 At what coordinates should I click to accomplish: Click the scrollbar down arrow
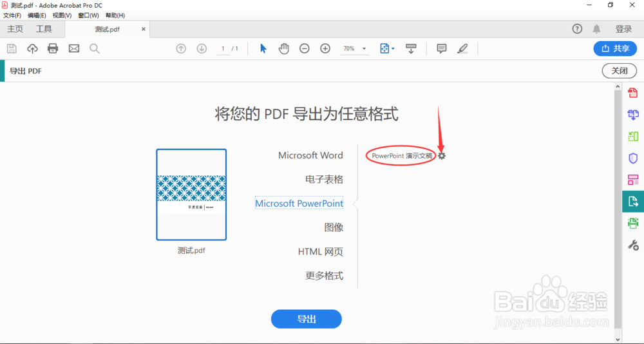coord(618,339)
